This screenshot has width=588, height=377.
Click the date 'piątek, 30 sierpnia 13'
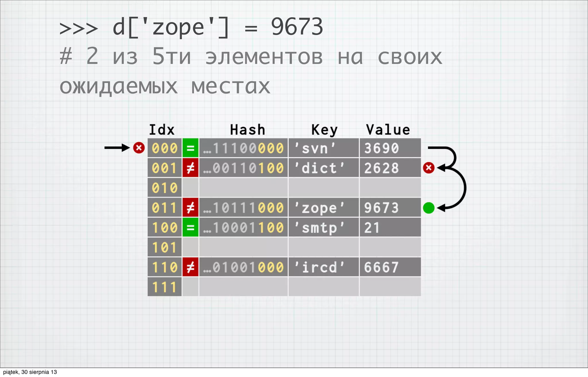click(30, 372)
